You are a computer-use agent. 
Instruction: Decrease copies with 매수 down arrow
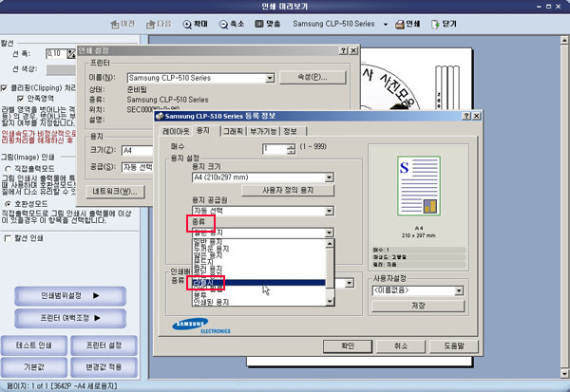pyautogui.click(x=292, y=152)
